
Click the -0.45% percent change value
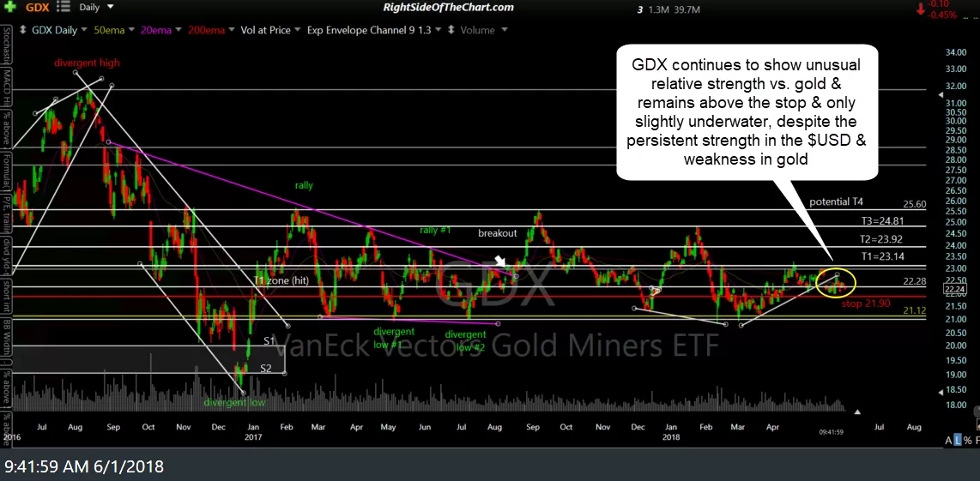coord(942,15)
